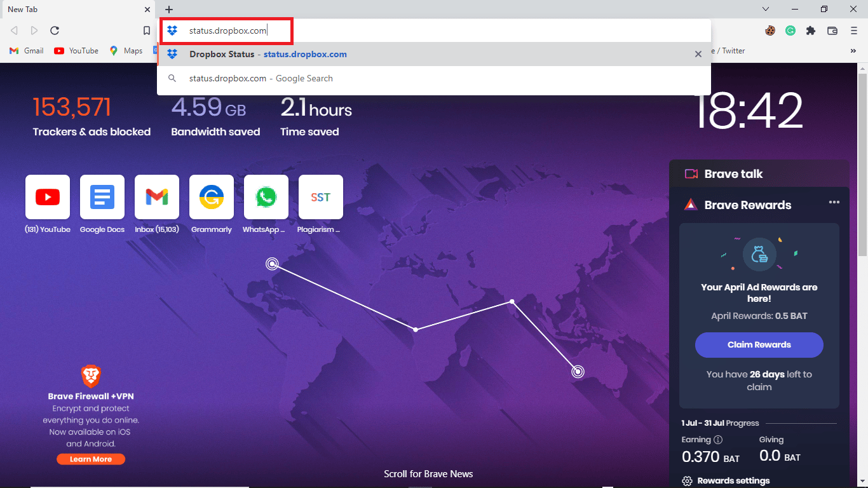Click the 1 Jul - 31 Jul Progress label

[x=721, y=423]
